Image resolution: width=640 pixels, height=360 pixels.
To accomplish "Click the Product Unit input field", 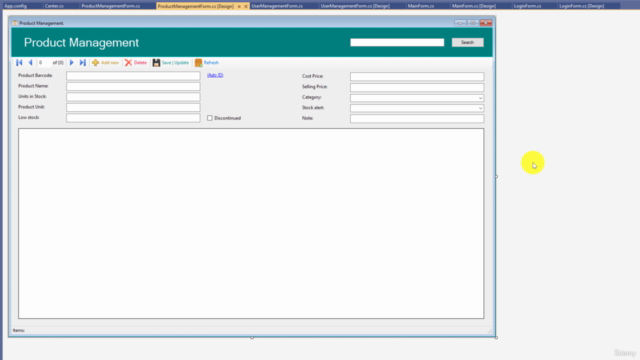I will click(133, 107).
